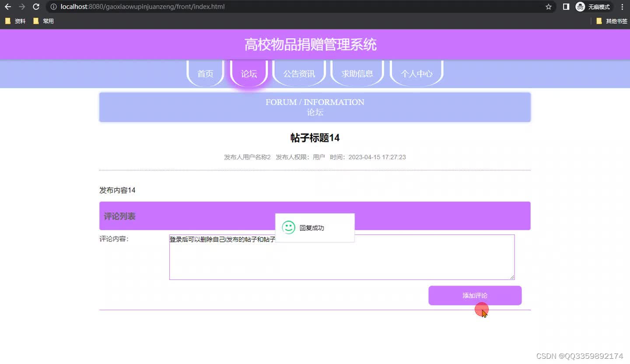
Task: Click the browser forward arrow
Action: click(22, 7)
